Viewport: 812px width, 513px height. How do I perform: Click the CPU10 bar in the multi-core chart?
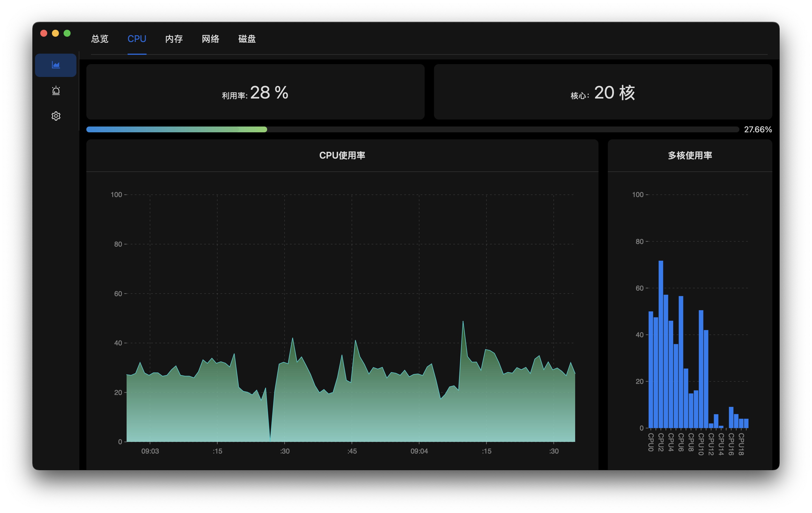pyautogui.click(x=701, y=369)
